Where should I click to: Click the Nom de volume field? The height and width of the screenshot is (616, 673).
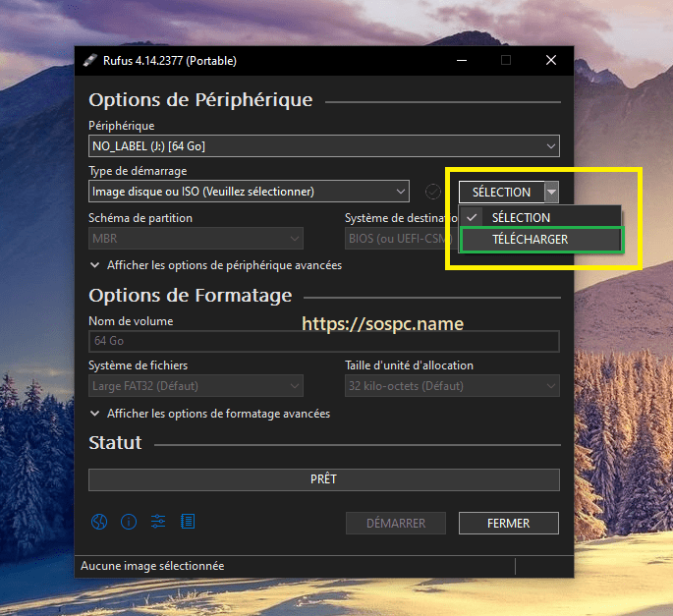tap(324, 341)
